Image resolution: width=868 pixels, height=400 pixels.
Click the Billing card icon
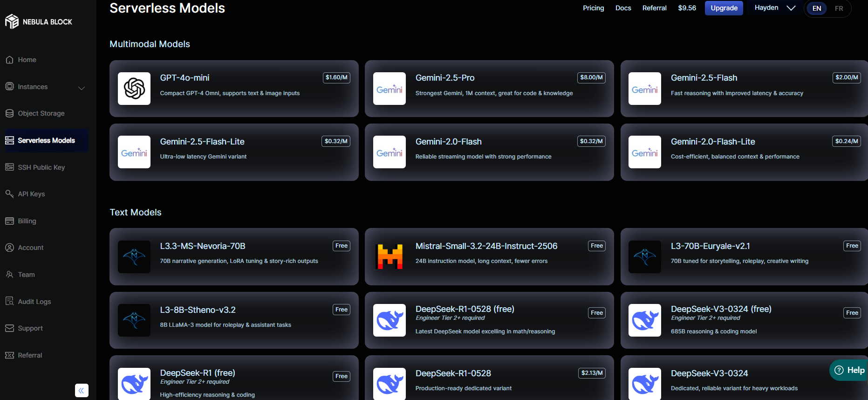[x=9, y=221]
